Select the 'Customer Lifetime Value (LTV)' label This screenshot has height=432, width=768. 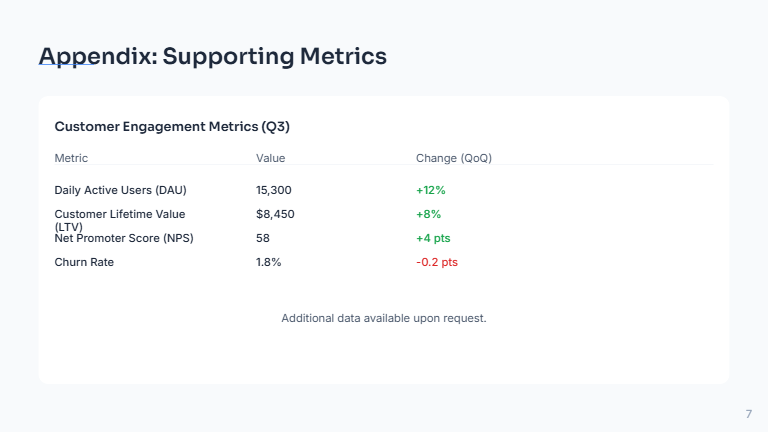pos(119,214)
